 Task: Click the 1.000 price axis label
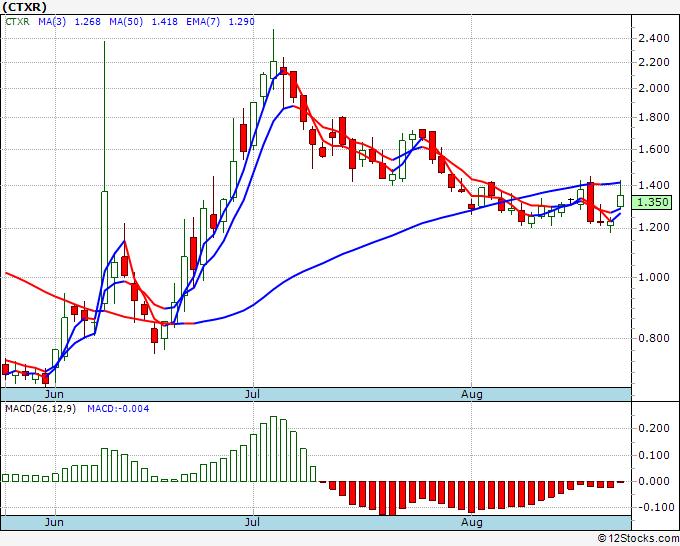[x=655, y=277]
